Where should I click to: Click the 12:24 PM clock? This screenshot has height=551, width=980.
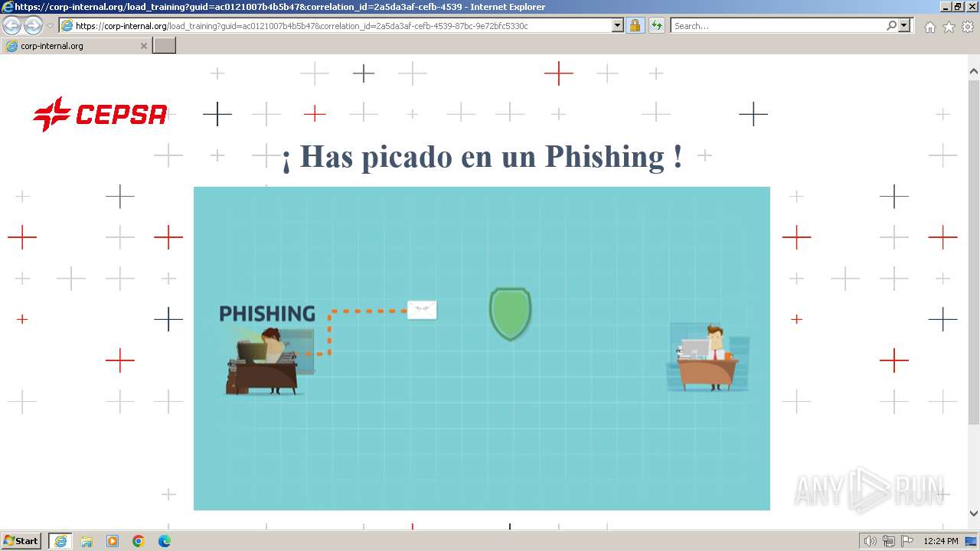941,541
